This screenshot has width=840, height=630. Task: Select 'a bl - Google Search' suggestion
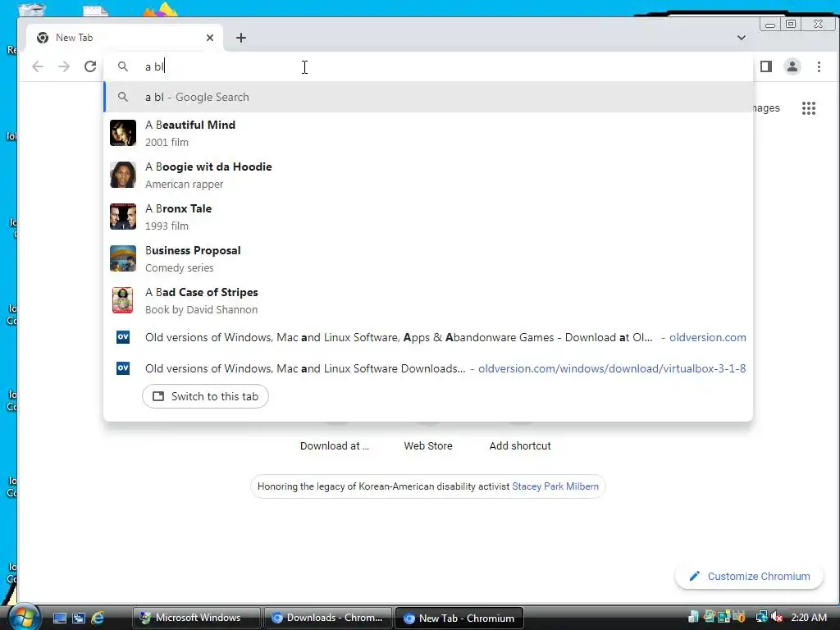428,97
